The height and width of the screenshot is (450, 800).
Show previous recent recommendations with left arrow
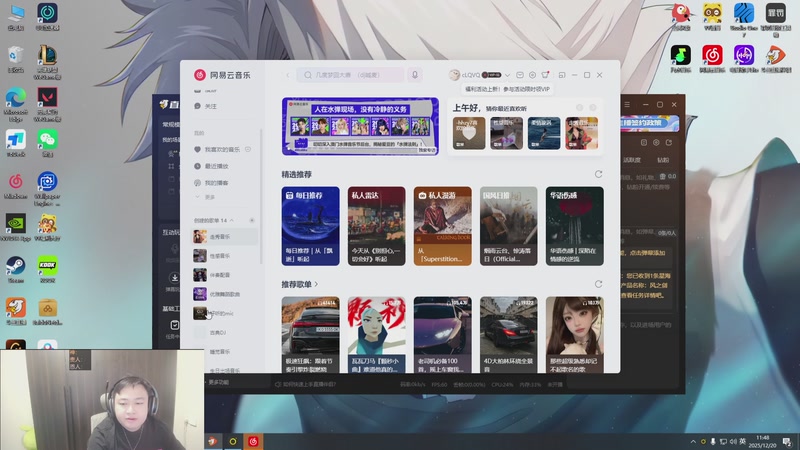pos(580,108)
